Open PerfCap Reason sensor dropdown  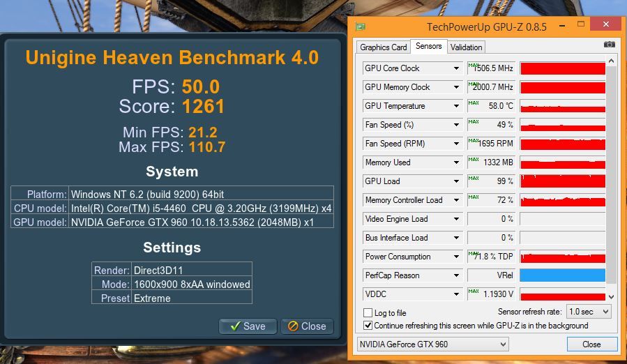pos(456,275)
